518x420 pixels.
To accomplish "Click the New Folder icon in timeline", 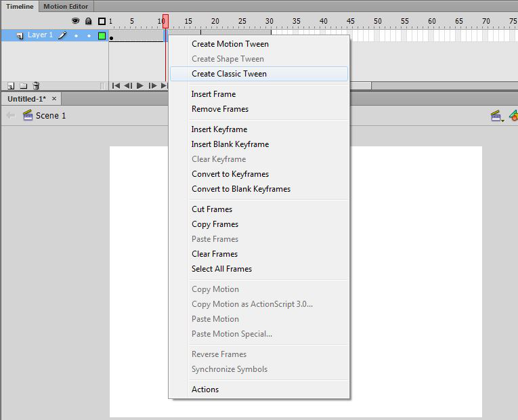I will [23, 86].
